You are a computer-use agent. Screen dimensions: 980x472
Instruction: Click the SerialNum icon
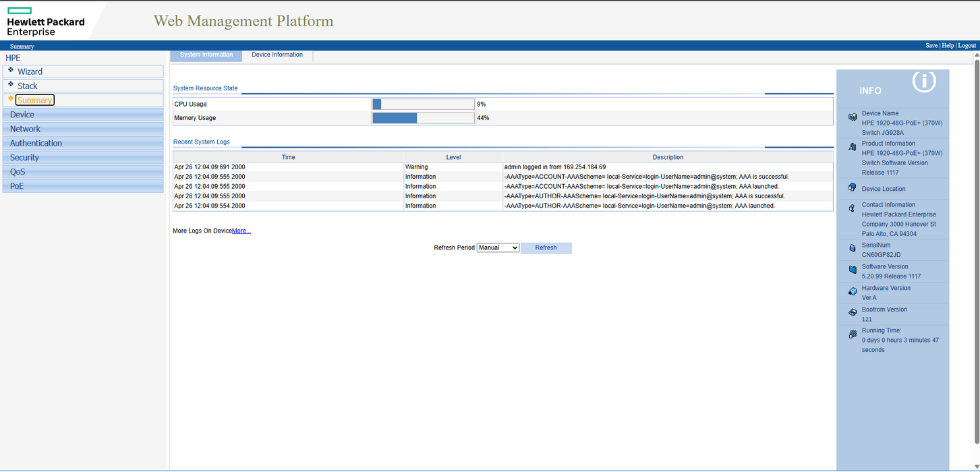tap(852, 248)
